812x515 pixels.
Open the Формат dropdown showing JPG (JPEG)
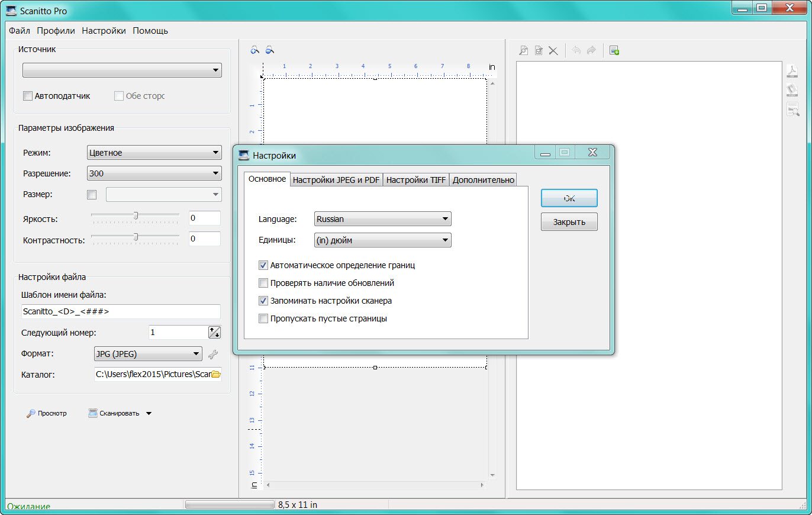(148, 355)
